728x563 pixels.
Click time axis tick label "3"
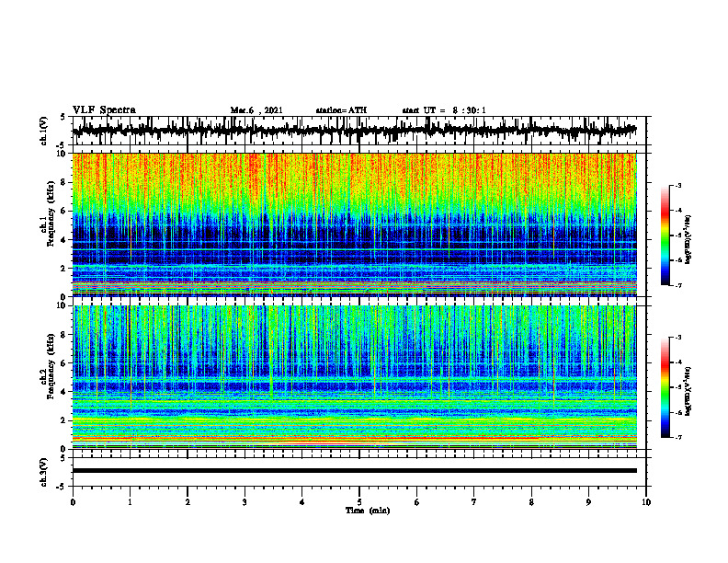pos(245,502)
